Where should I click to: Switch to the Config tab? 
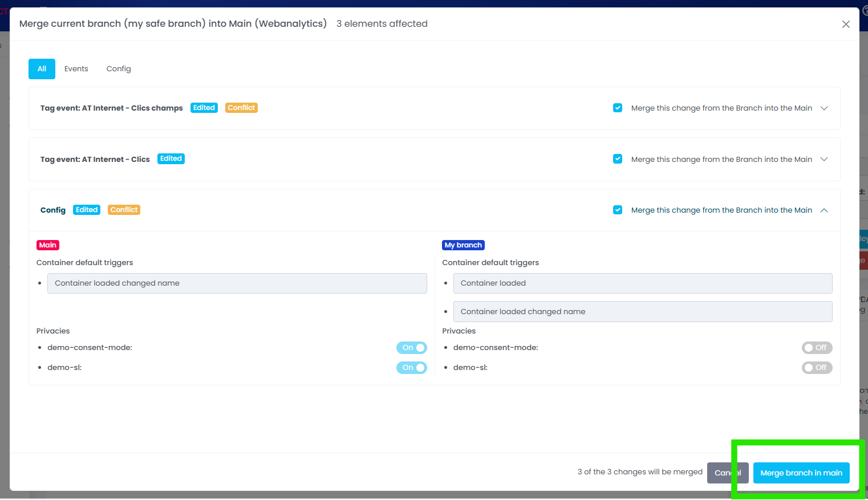(x=119, y=69)
